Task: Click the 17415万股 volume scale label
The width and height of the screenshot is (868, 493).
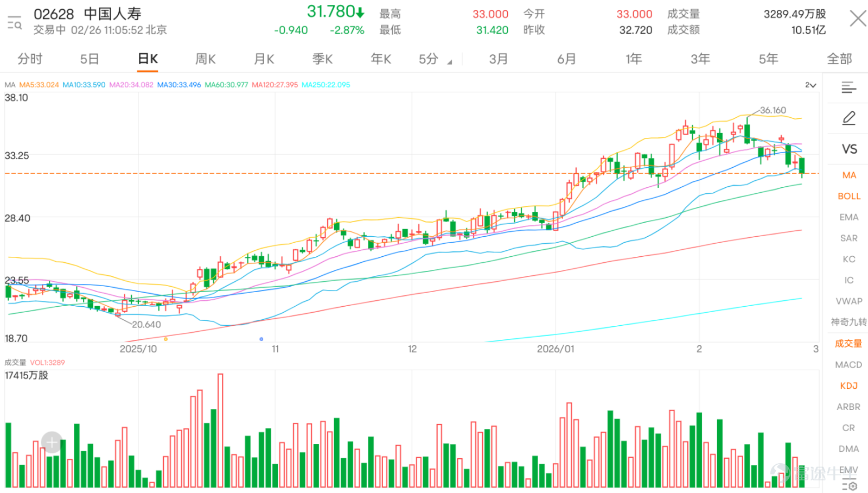Action: pos(27,376)
